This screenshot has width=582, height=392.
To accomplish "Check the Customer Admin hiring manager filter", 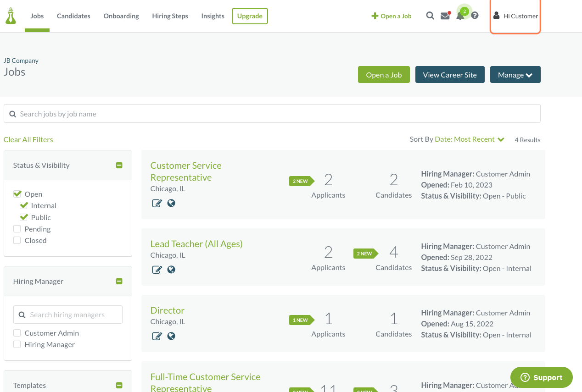I will tap(17, 333).
